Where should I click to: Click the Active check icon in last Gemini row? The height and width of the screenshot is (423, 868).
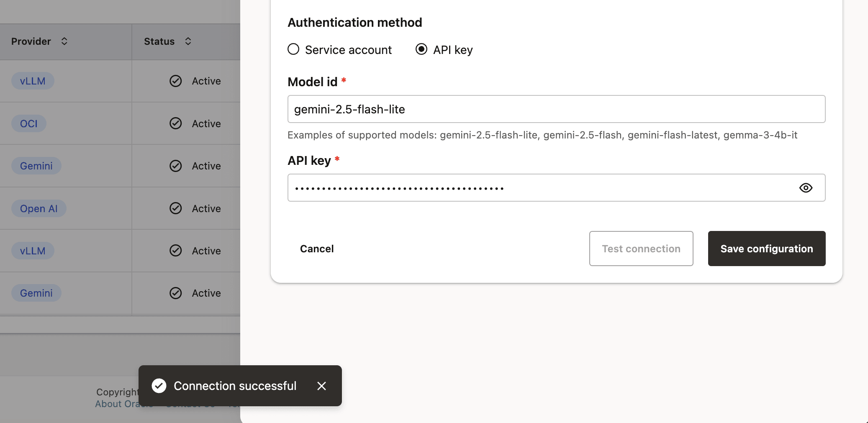coord(176,293)
